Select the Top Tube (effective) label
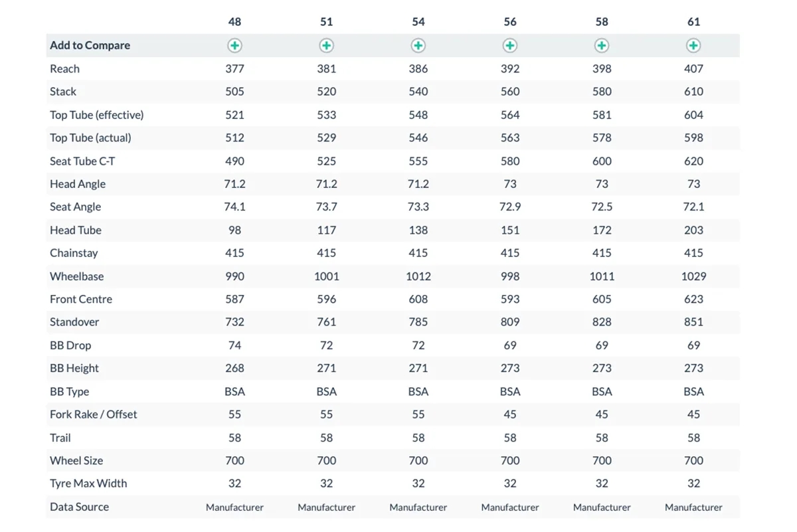Screen dimensions: 797x532 [96, 115]
